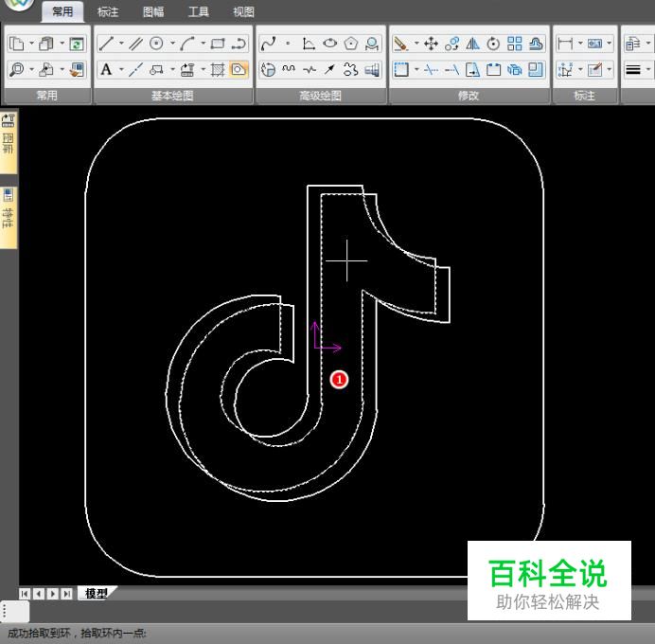This screenshot has width=655, height=644.
Task: Select the Mirror tool
Action: (473, 44)
